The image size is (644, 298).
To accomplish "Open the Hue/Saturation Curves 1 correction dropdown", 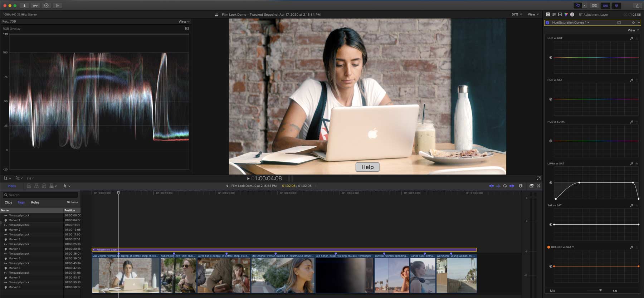I will pyautogui.click(x=571, y=23).
